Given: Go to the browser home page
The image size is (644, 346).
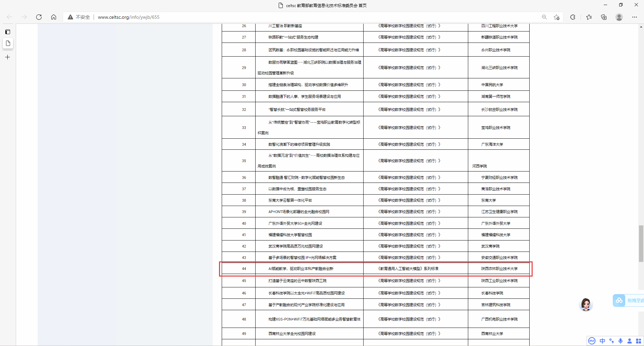Looking at the screenshot, I should coord(54,17).
